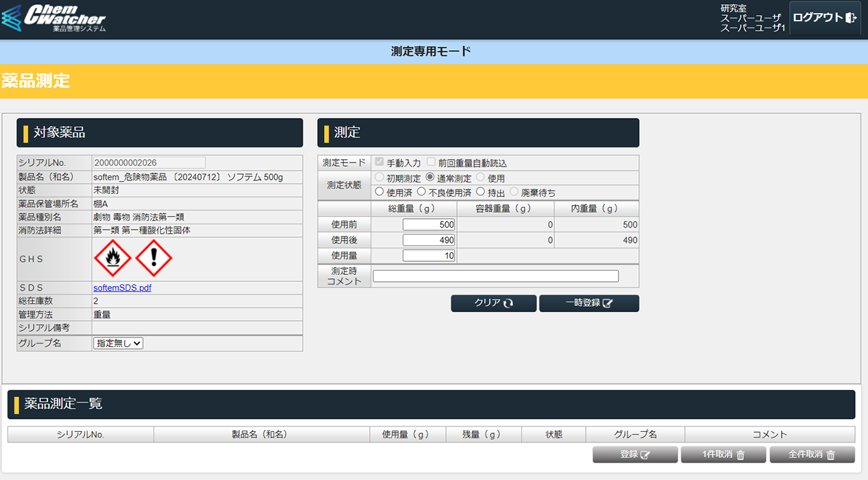Click the flame GHS hazard pictogram
The width and height of the screenshot is (868, 480).
(112, 259)
